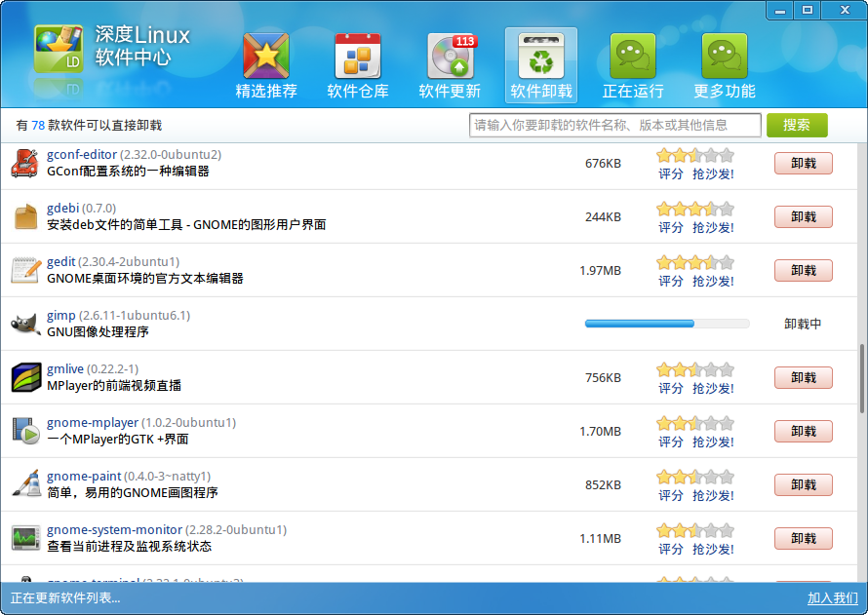Click the 1.97MB size of gedit
The height and width of the screenshot is (615, 868).
tap(600, 270)
